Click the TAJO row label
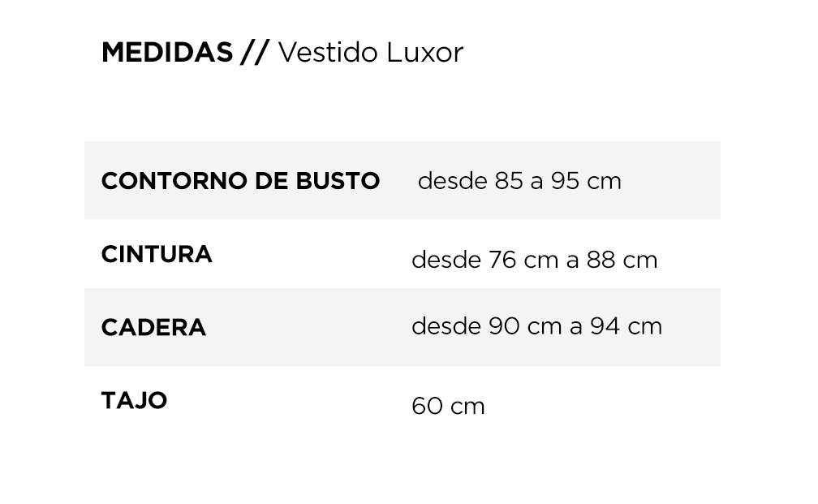 134,401
